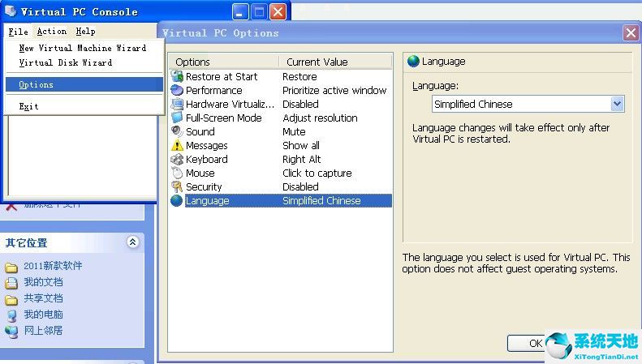
Task: Click the Virtual PC Console title icon
Action: tap(11, 11)
